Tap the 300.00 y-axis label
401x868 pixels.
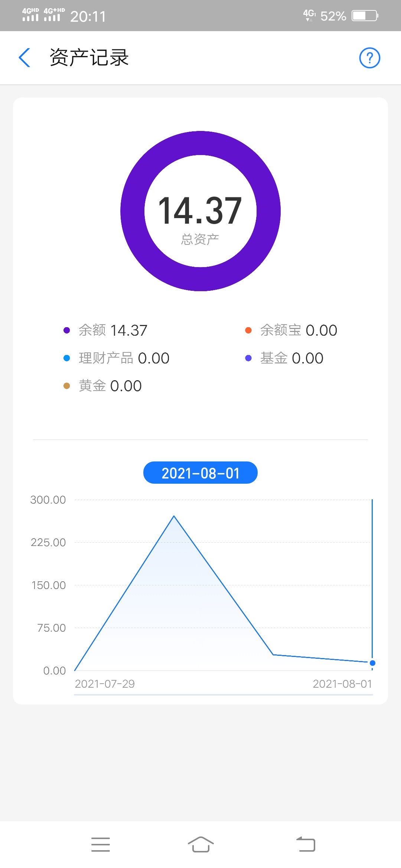(x=48, y=500)
